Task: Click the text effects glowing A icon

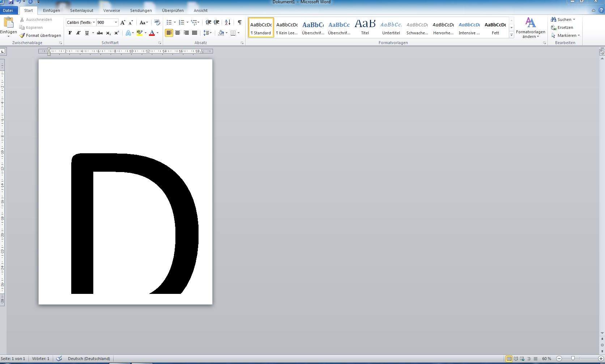Action: (x=128, y=33)
